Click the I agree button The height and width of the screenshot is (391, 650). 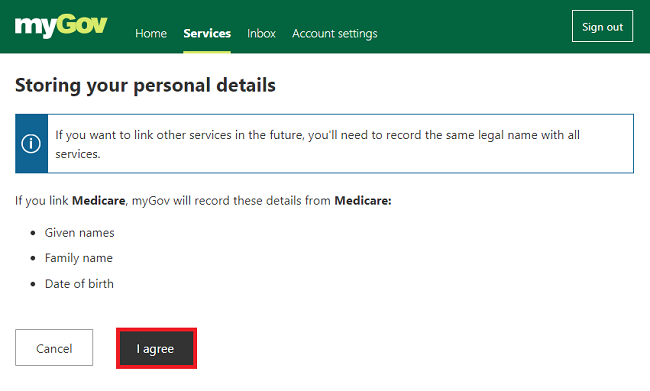coord(156,348)
